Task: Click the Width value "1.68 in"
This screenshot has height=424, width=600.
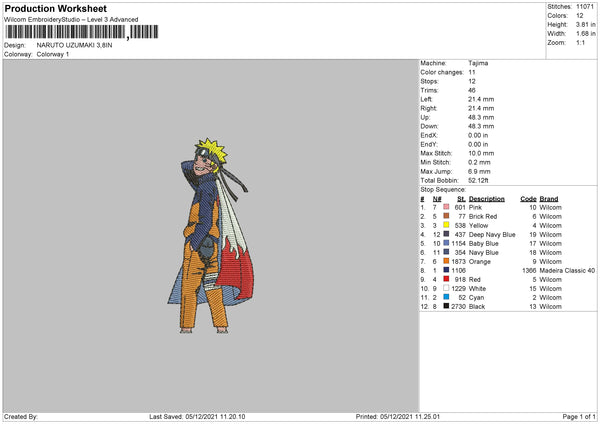Action: [x=586, y=34]
